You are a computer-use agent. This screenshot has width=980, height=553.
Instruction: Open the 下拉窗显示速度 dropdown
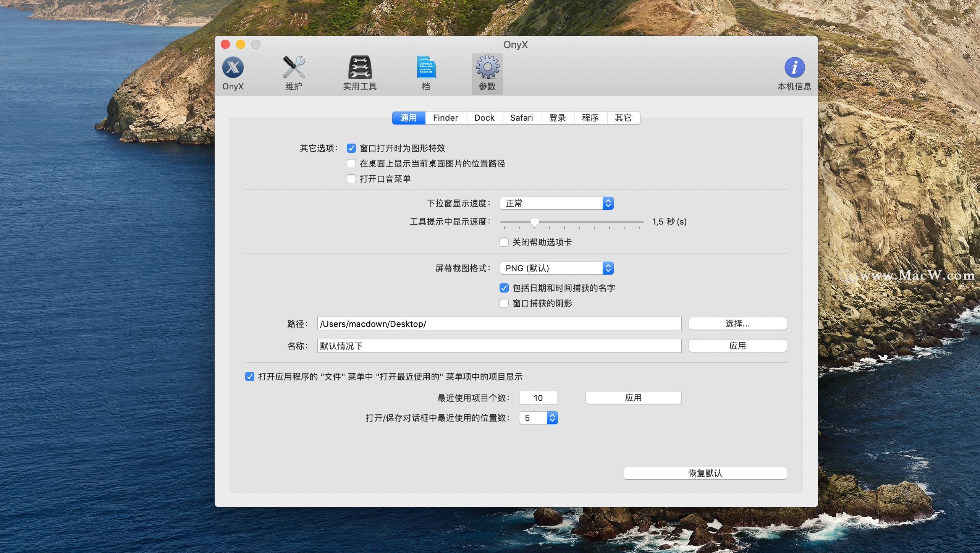coord(557,203)
